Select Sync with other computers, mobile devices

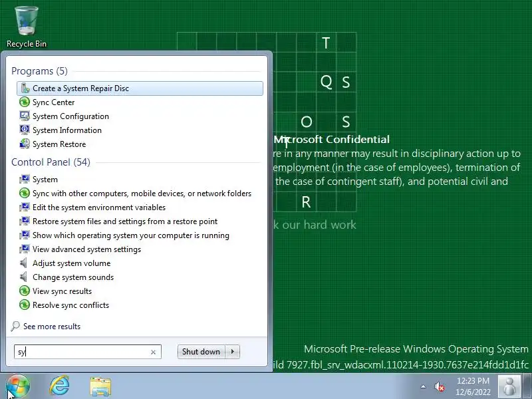click(x=142, y=193)
